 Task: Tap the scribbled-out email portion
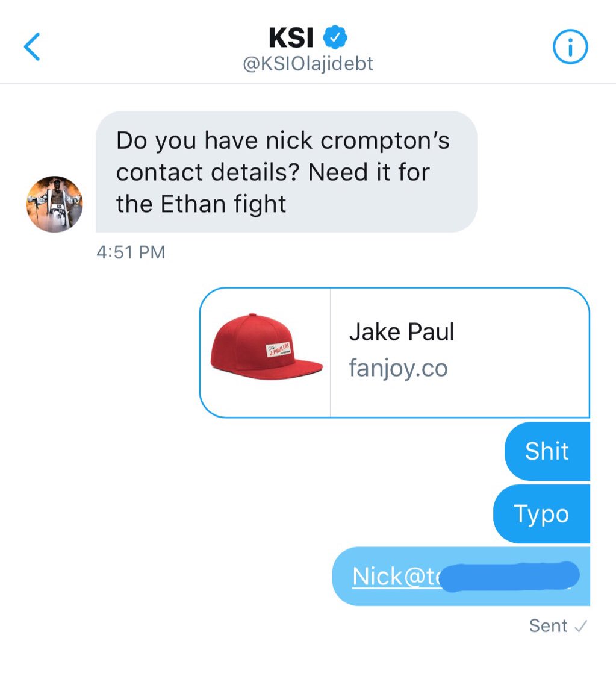point(510,577)
